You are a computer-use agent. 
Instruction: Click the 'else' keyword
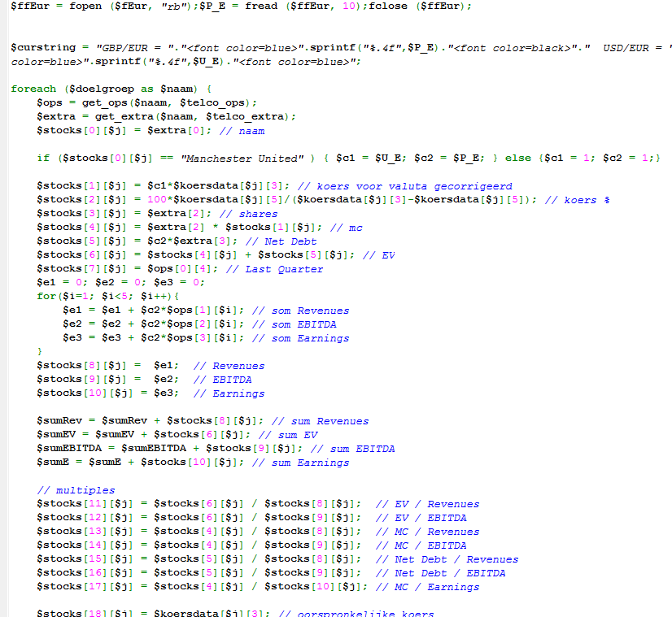(518, 158)
